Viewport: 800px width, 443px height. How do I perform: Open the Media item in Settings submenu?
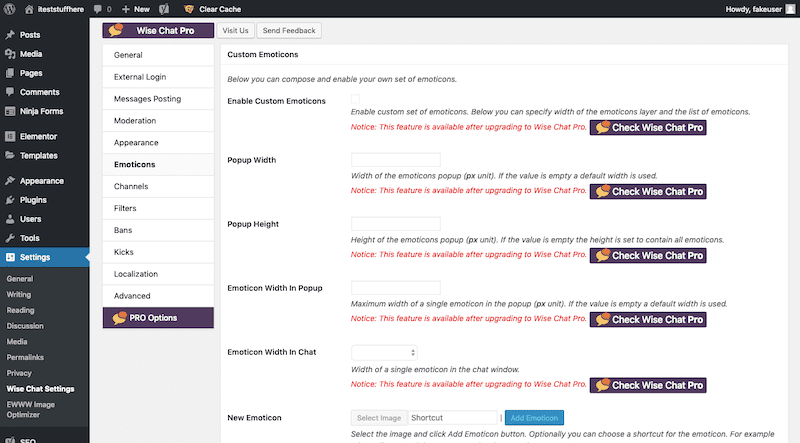[17, 342]
